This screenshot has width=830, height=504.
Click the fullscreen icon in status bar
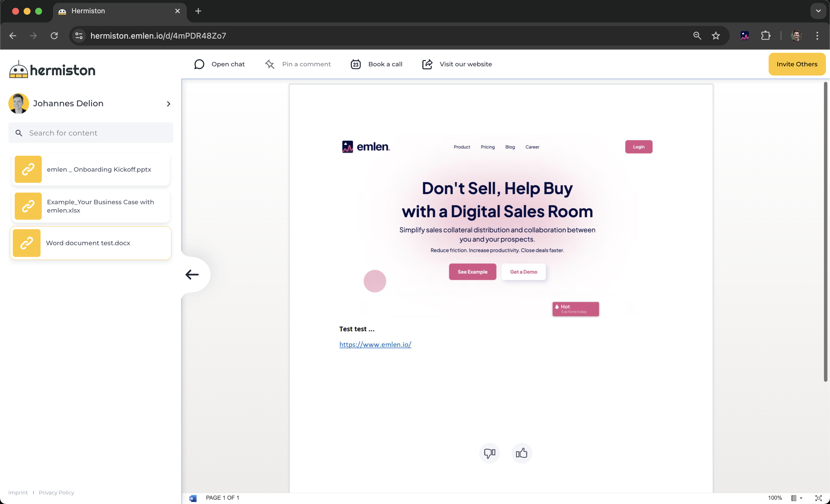[x=818, y=498]
